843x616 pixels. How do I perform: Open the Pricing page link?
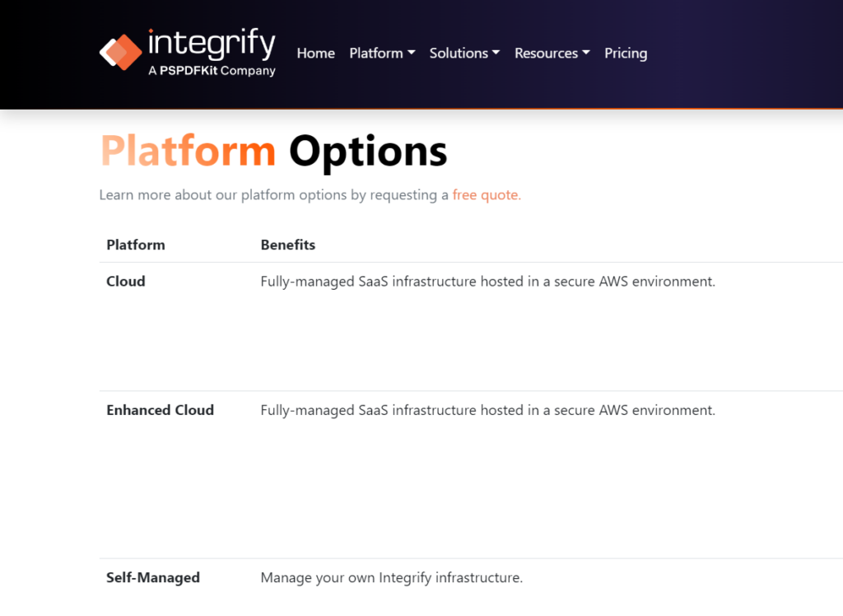click(x=626, y=54)
